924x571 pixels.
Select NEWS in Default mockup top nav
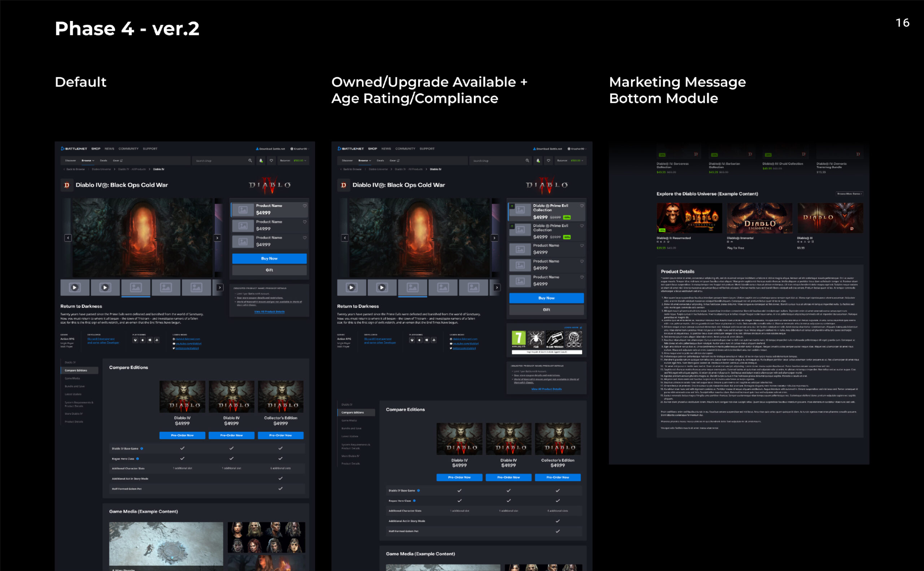[109, 149]
